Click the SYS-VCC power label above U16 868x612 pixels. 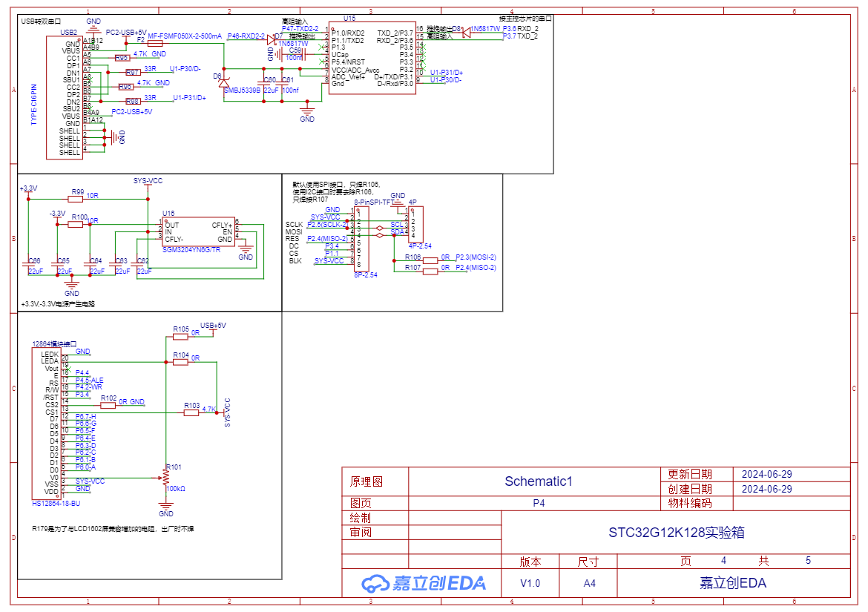tap(148, 181)
